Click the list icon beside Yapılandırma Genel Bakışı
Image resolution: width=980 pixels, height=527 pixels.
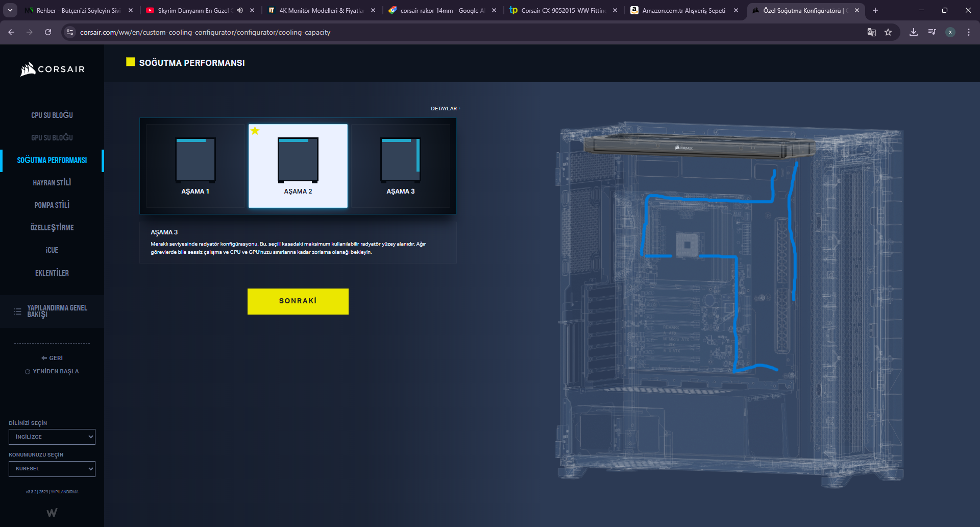tap(17, 312)
